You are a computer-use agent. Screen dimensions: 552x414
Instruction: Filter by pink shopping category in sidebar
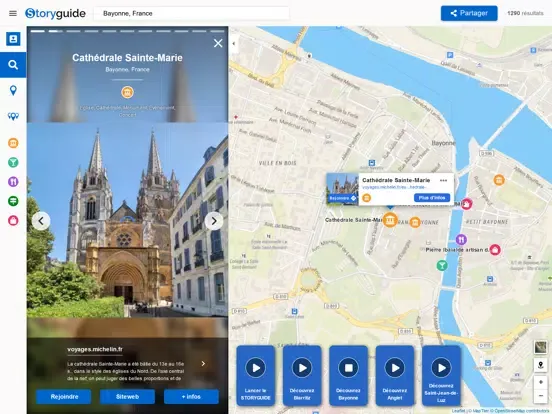[13, 221]
